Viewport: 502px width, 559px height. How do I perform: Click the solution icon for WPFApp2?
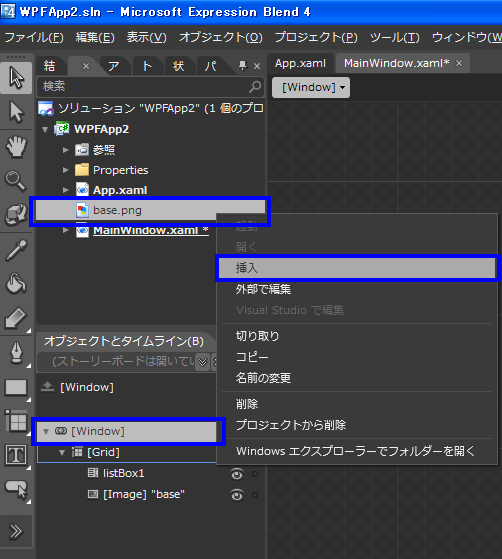click(46, 108)
